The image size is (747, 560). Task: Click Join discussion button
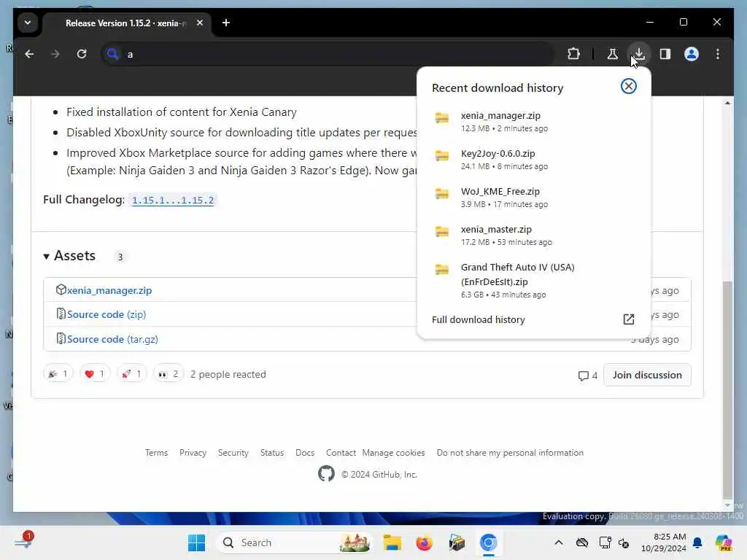click(647, 375)
